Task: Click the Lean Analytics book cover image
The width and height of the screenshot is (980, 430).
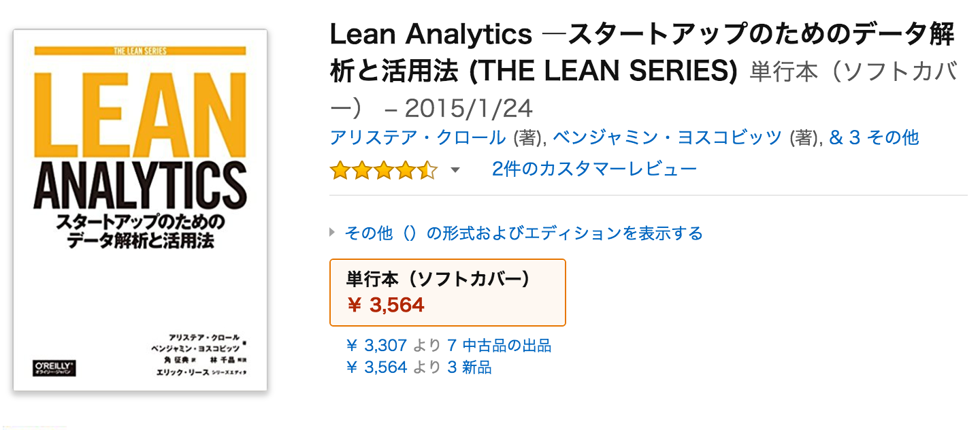Action: 140,210
